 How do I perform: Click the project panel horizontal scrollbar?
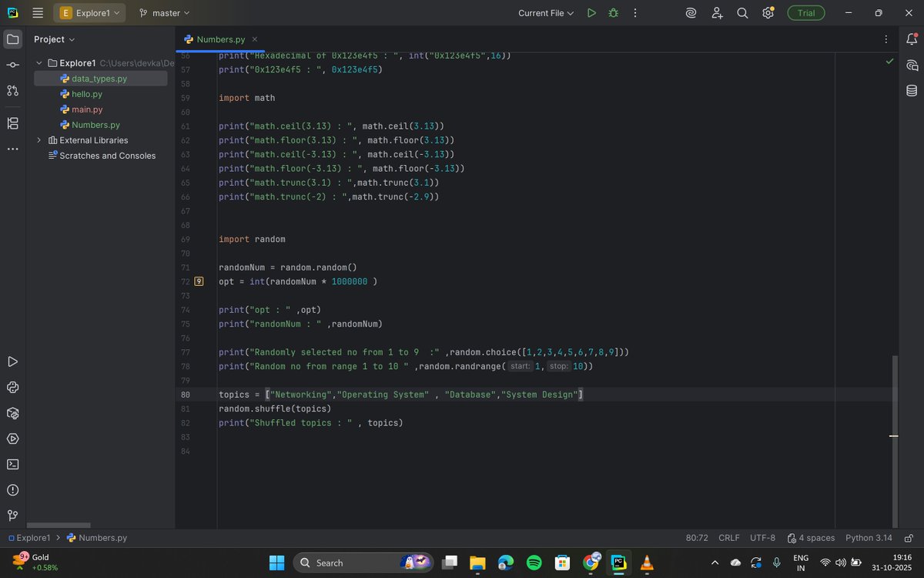coord(59,525)
